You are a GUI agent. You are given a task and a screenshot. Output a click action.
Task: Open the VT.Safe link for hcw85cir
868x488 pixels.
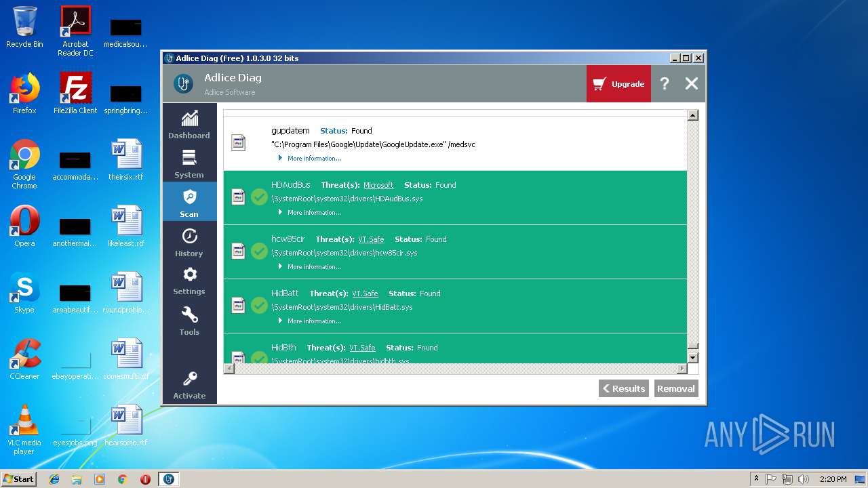(371, 239)
